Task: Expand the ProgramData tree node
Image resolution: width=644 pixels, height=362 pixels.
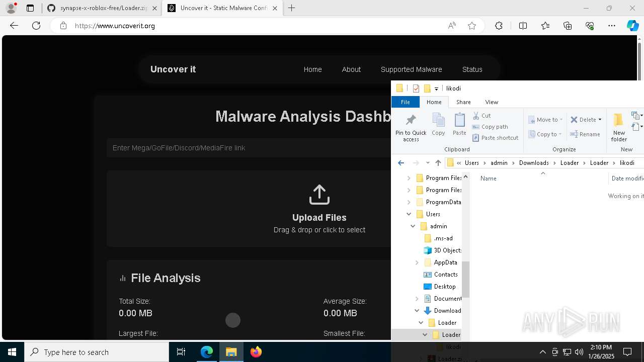Action: [409, 202]
